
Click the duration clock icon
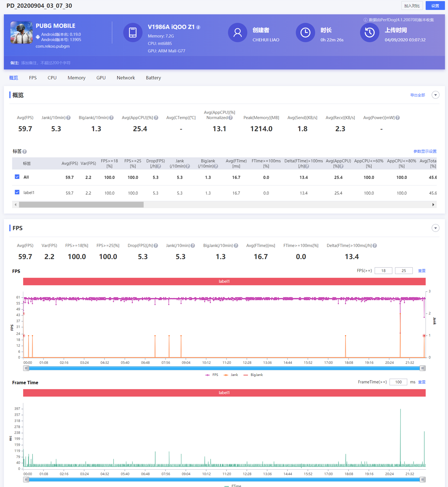tap(305, 33)
